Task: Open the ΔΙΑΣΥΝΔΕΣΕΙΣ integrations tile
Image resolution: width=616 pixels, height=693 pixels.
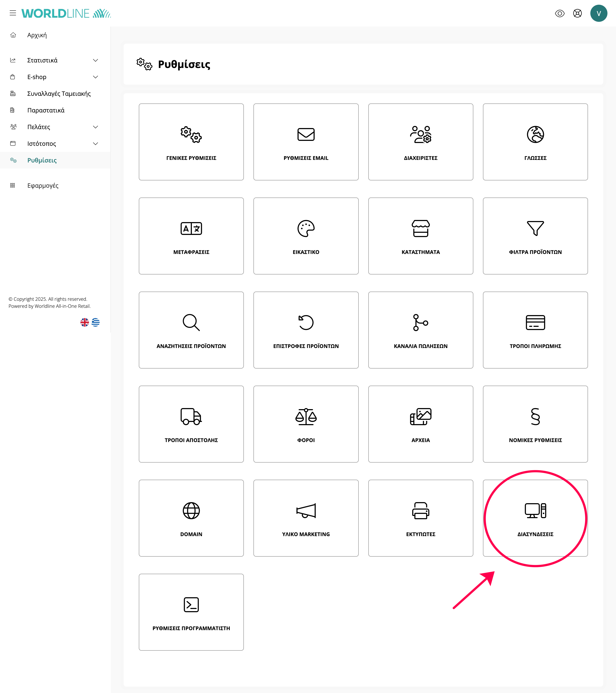Action: point(535,518)
